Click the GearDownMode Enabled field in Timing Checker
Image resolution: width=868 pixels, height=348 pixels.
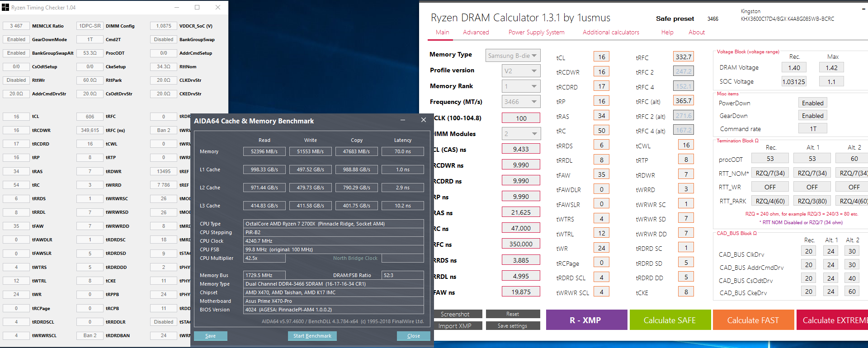[x=16, y=39]
